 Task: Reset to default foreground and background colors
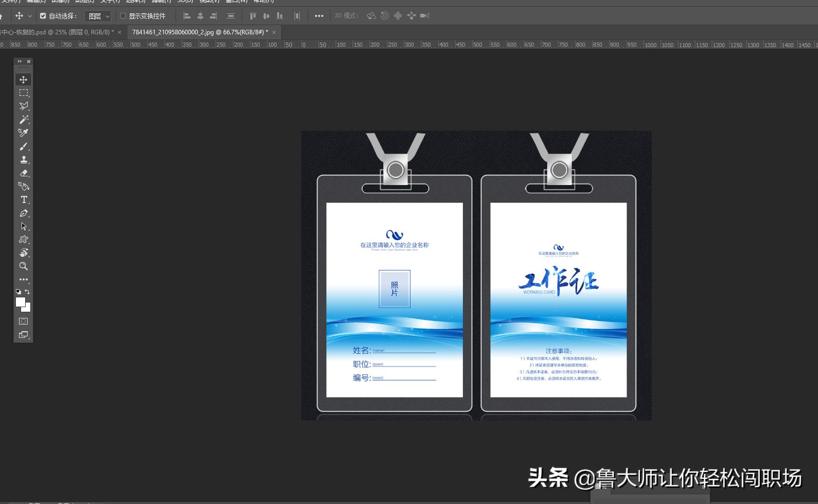tap(18, 291)
